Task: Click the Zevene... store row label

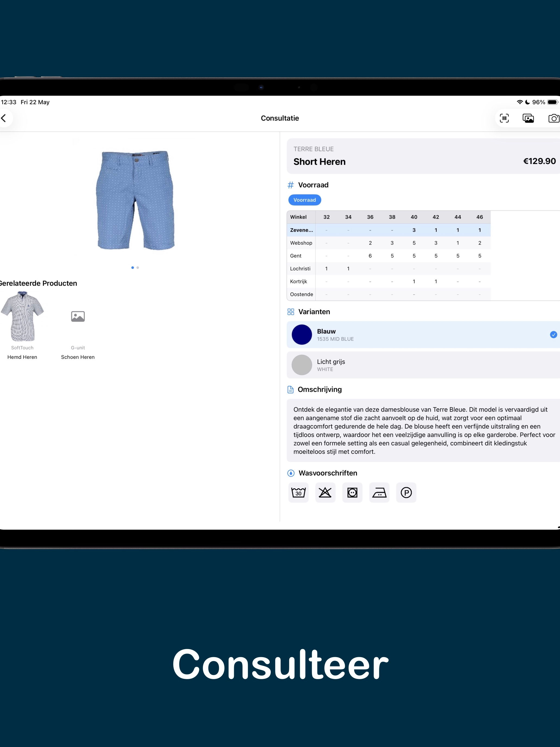Action: click(x=301, y=230)
